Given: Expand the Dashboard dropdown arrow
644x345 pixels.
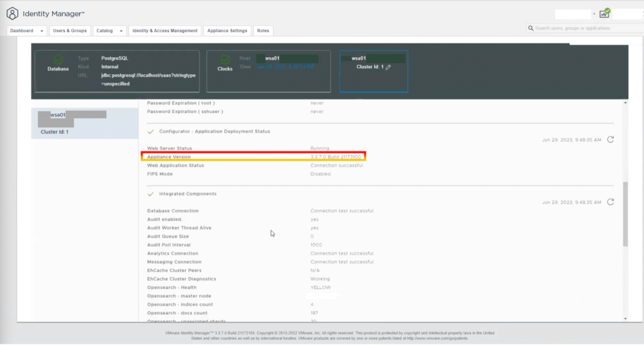Looking at the screenshot, I should 42,31.
